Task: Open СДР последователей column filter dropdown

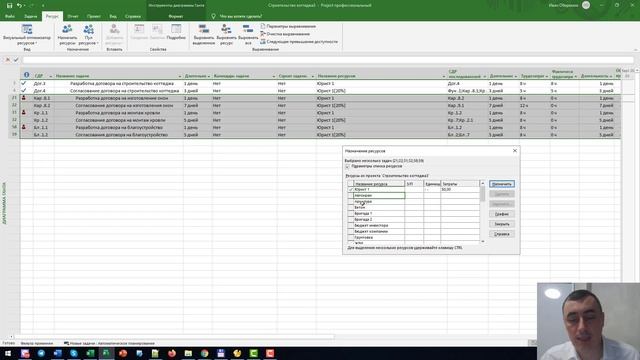Action: [x=484, y=76]
